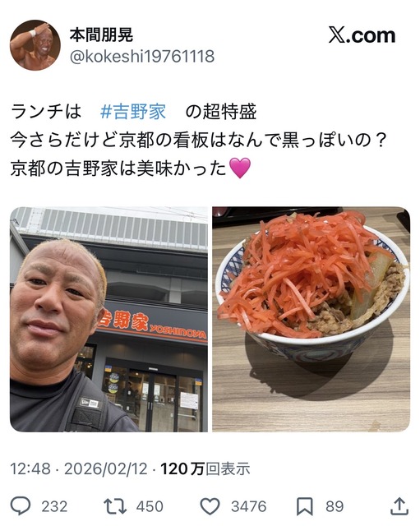Open the #吉野家 hashtag link
The image size is (420, 526).
[133, 112]
